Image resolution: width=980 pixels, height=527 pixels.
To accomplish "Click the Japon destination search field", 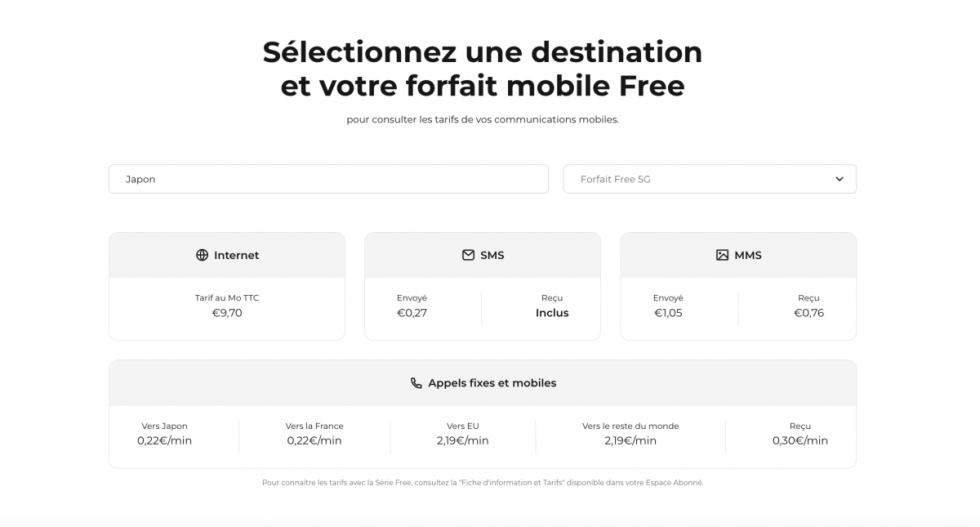I will 328,179.
